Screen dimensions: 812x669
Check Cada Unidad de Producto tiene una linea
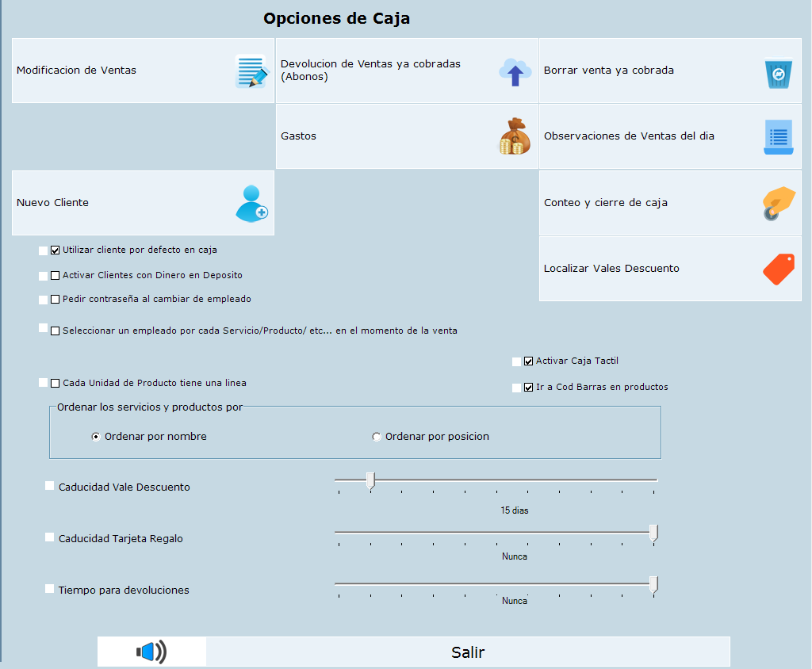55,383
